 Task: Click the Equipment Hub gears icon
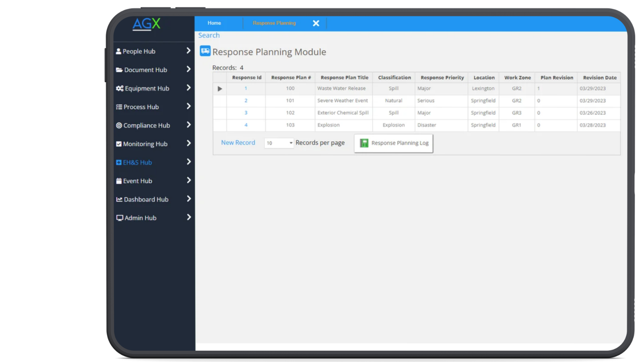tap(120, 88)
